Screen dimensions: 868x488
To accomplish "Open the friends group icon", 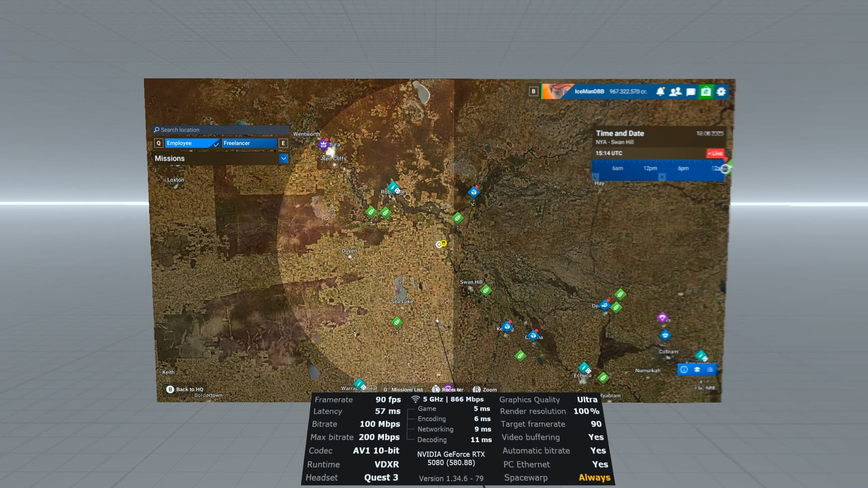I will click(675, 91).
